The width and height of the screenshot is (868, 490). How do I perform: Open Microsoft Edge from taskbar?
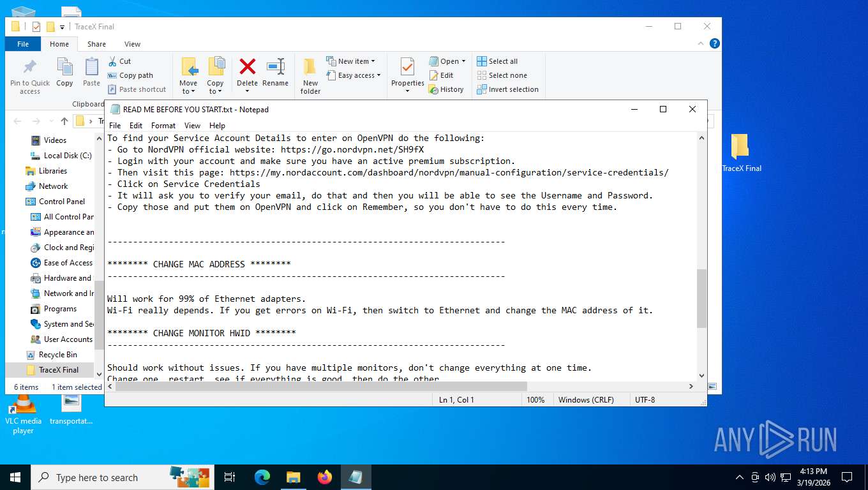[x=262, y=477]
